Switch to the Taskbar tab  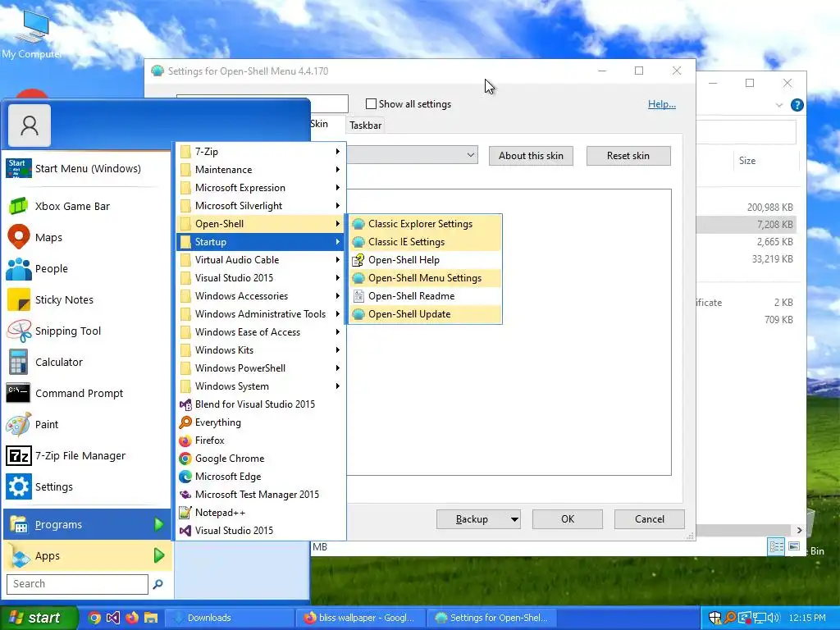pos(365,126)
